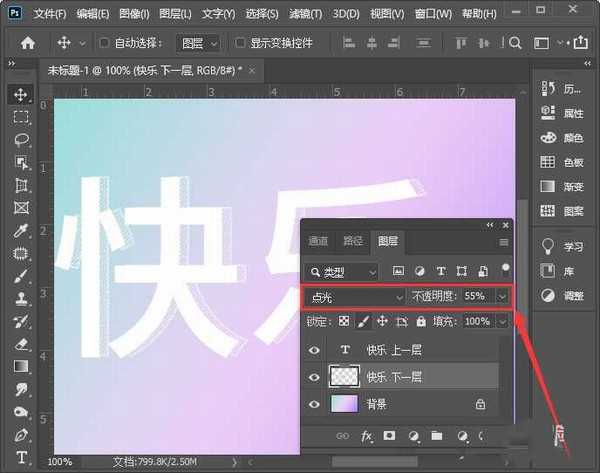Switch to the 通道 tab
The image size is (600, 473).
(318, 241)
